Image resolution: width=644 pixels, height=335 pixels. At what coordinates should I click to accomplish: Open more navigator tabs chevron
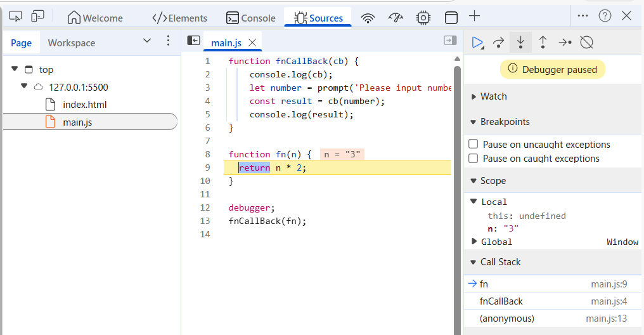tap(147, 41)
